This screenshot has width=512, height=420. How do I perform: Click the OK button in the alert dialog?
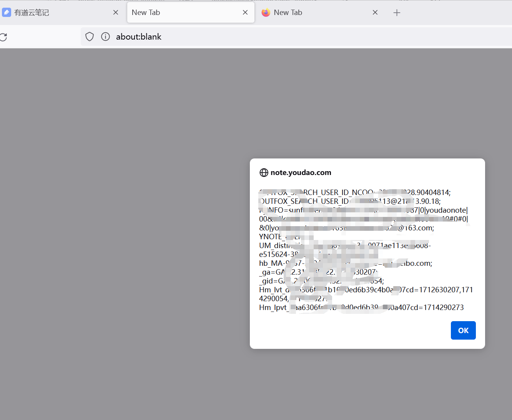[x=463, y=330]
